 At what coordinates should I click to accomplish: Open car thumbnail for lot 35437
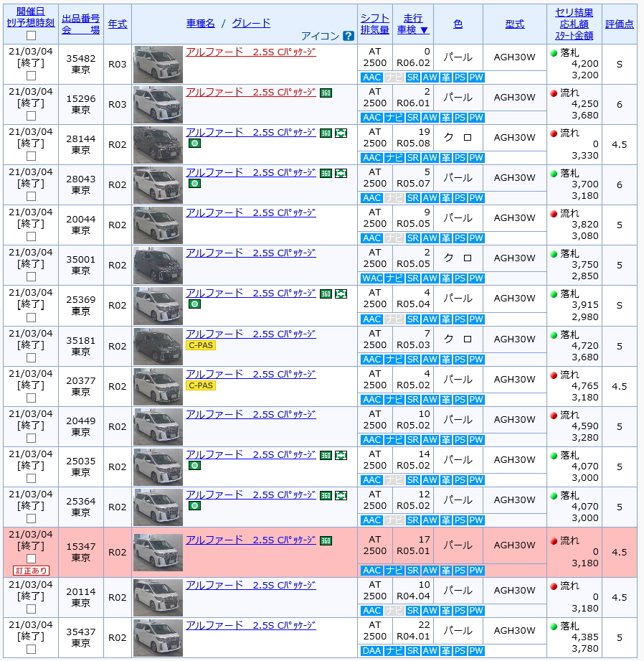pos(158,638)
